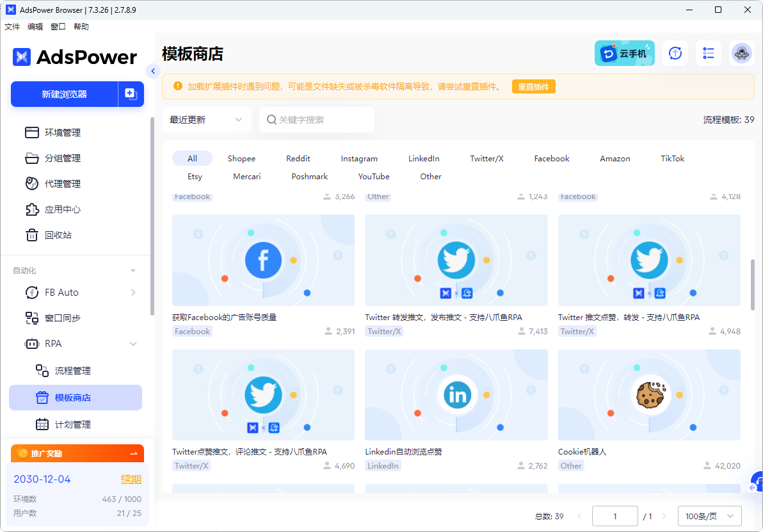The width and height of the screenshot is (763, 532).
Task: Open the task list icon in the top bar
Action: 708,54
